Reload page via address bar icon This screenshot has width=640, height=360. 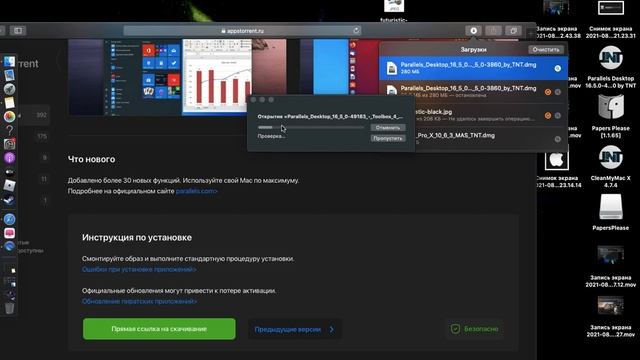[356, 31]
